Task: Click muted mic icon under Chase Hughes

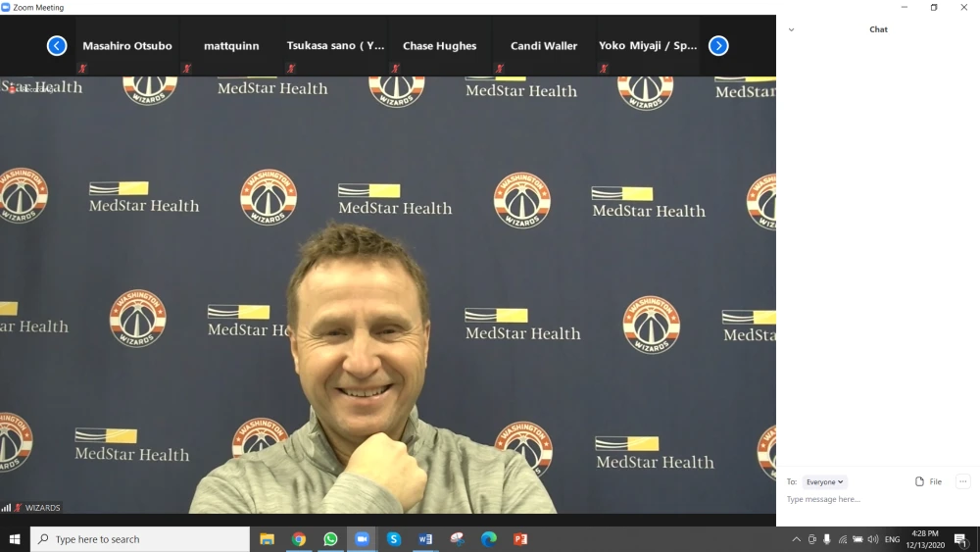Action: (395, 68)
